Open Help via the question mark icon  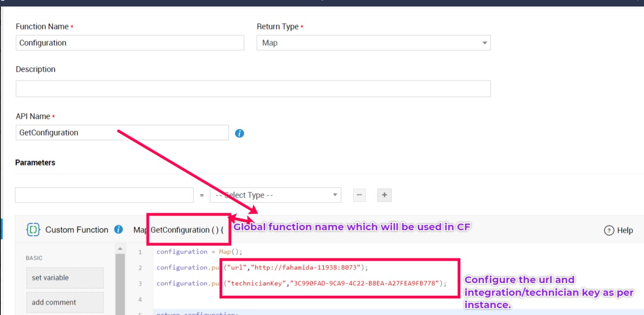click(x=609, y=231)
